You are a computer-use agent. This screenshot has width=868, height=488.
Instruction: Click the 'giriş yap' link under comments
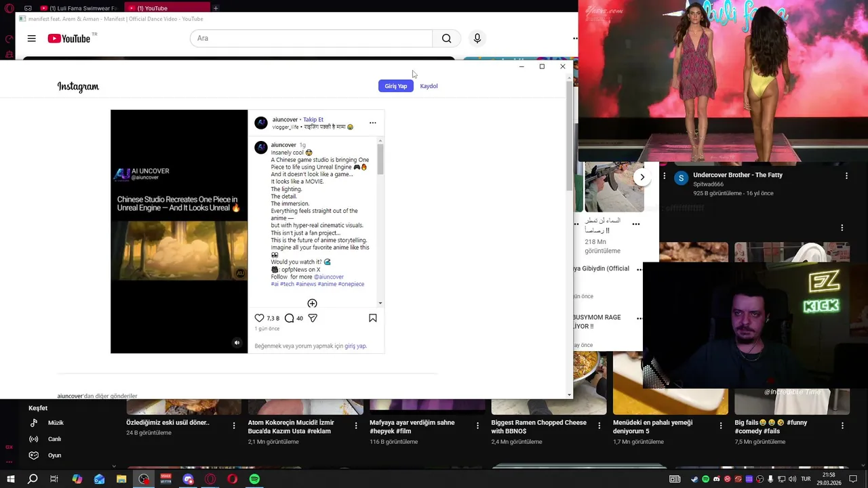355,346
